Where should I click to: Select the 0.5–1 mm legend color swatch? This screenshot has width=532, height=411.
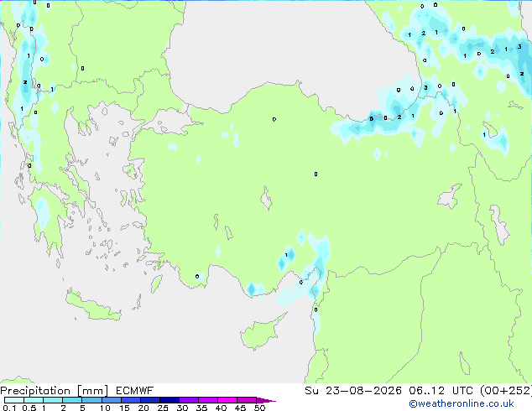tap(34, 400)
